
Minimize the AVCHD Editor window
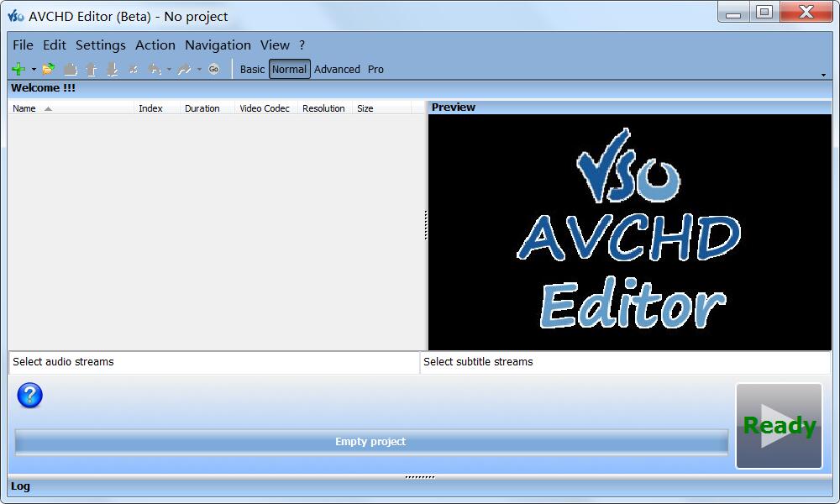point(733,13)
